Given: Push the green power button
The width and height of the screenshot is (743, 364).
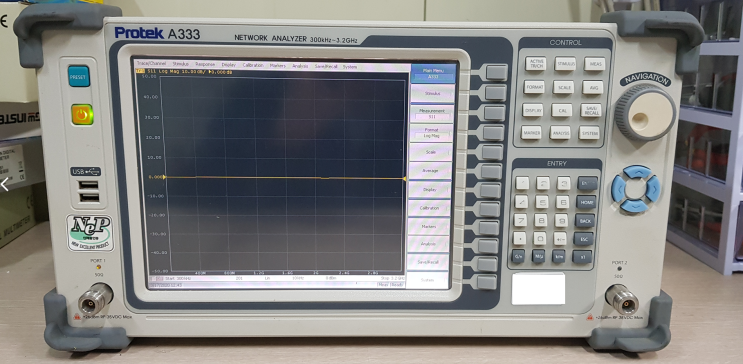Looking at the screenshot, I should coord(82,114).
